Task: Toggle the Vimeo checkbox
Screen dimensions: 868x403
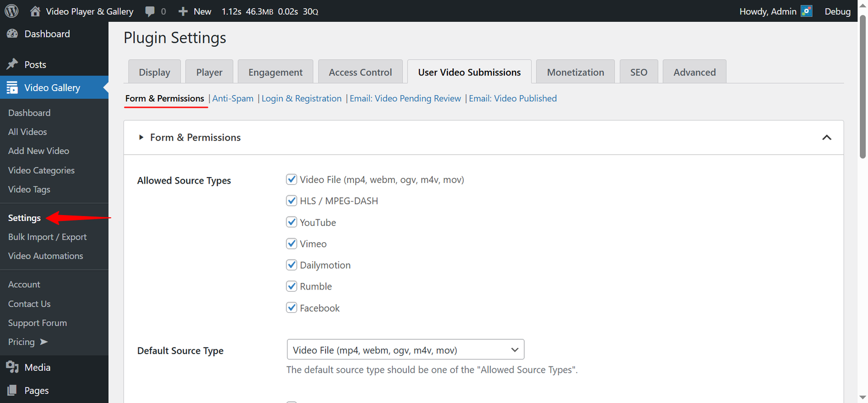Action: tap(292, 243)
